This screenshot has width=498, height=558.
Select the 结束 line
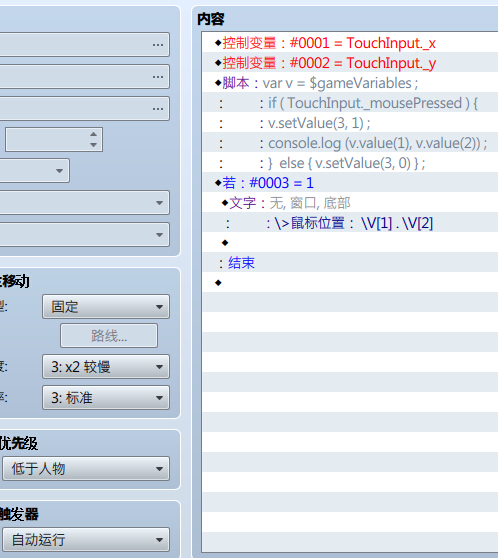click(x=350, y=263)
